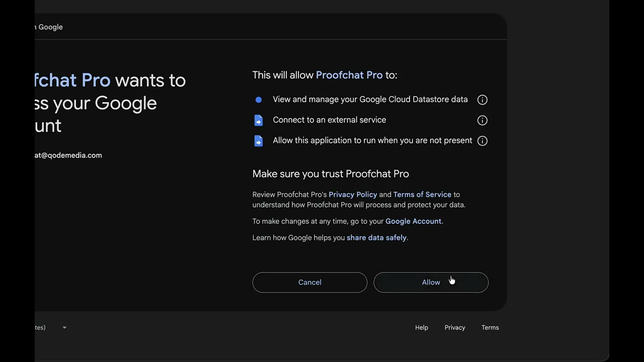
Task: Click the Apps Script icon beside external service
Action: 259,120
